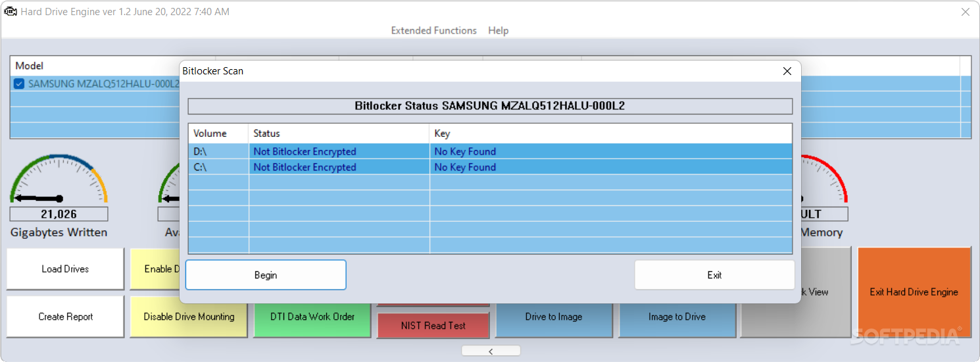Image resolution: width=980 pixels, height=362 pixels.
Task: Click the Create Report button
Action: (65, 317)
